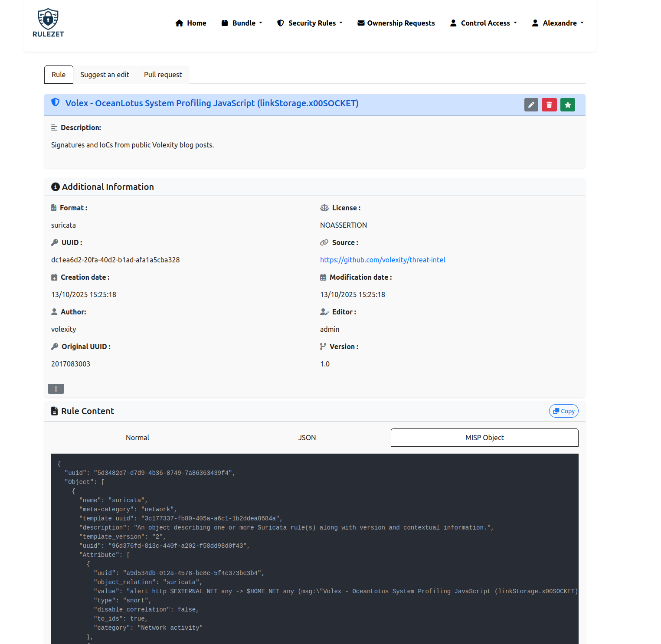Show rule content as JSON

[307, 438]
